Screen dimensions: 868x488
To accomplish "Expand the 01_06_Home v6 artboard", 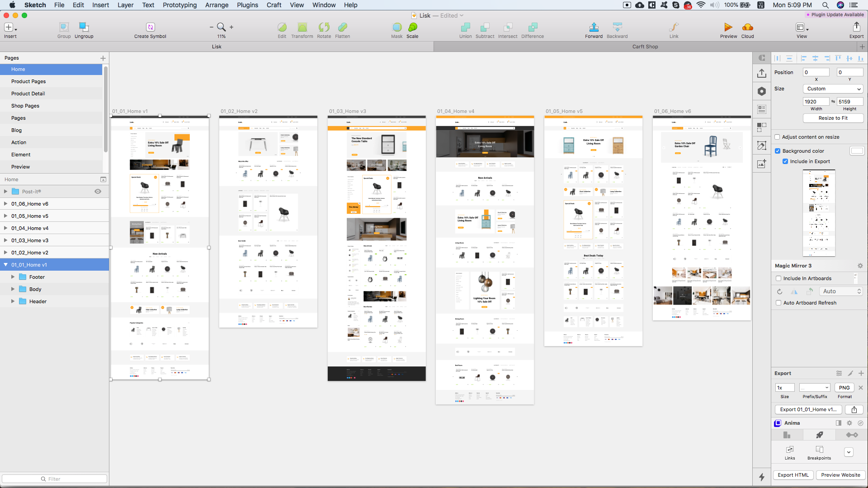I will (5, 204).
